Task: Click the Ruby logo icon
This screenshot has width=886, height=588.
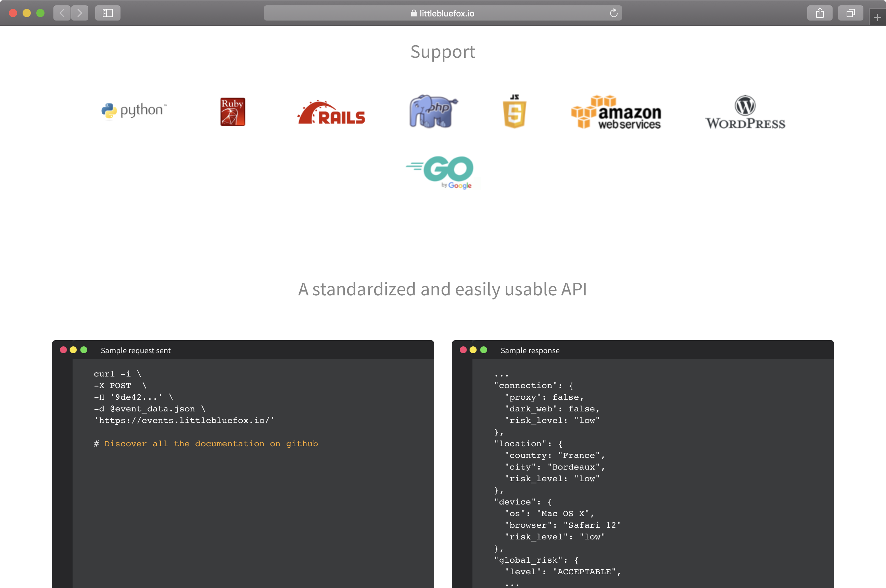Action: coord(232,112)
